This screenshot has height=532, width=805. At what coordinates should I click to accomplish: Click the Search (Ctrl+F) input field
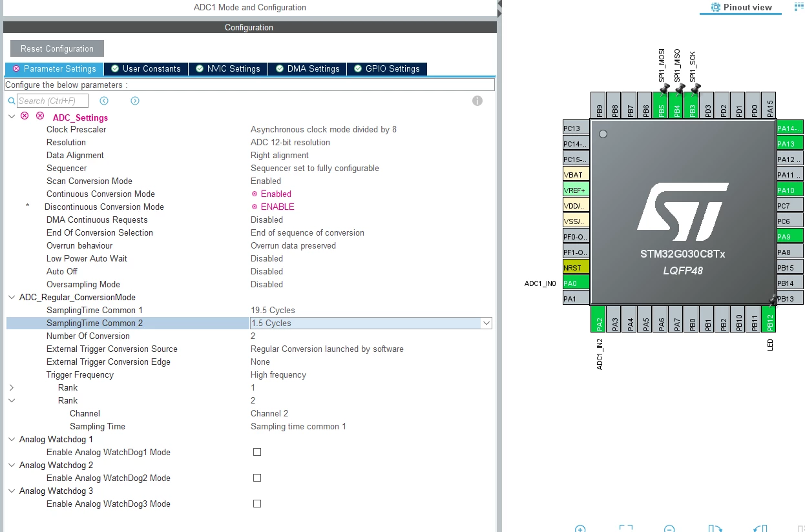pos(53,101)
